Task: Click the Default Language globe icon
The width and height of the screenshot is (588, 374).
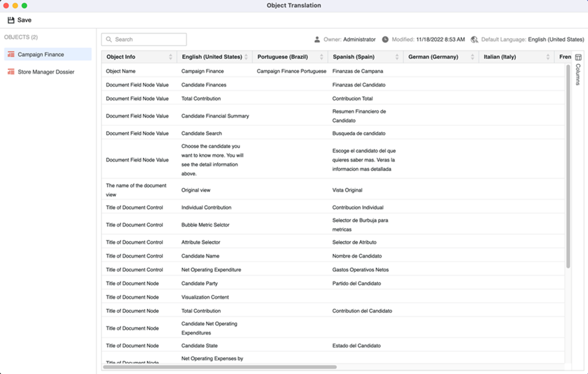Action: pos(474,40)
